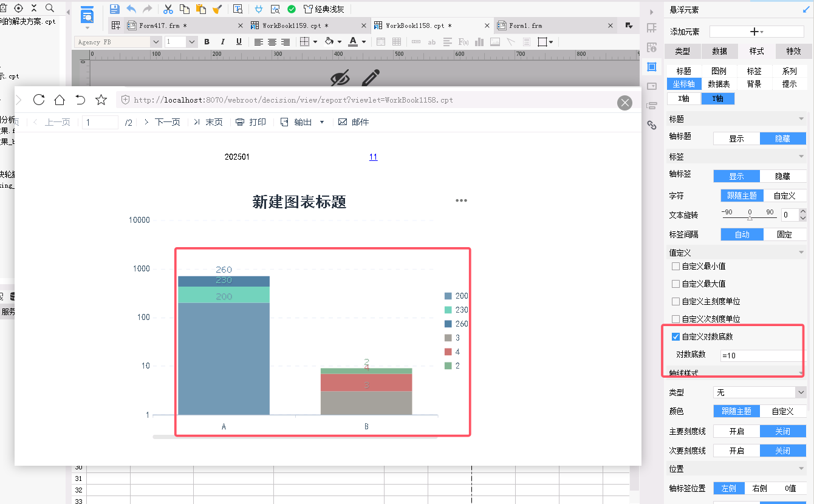The height and width of the screenshot is (504, 814).
Task: Click the three-dots chart menu icon
Action: tap(461, 200)
